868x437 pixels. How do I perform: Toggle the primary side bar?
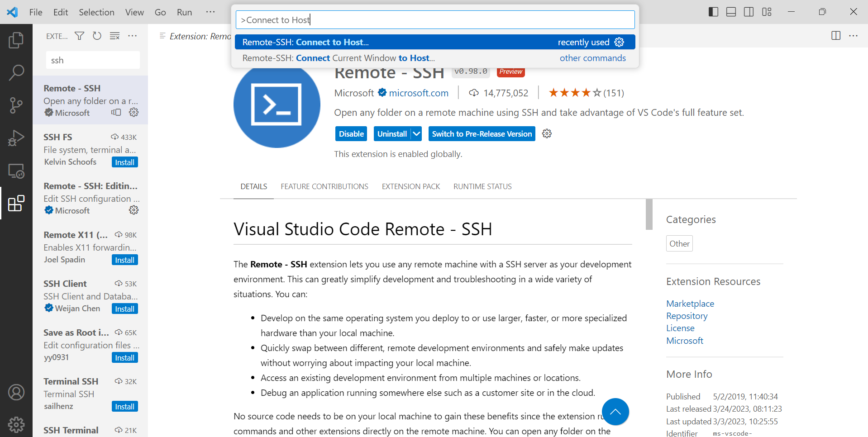pos(713,12)
